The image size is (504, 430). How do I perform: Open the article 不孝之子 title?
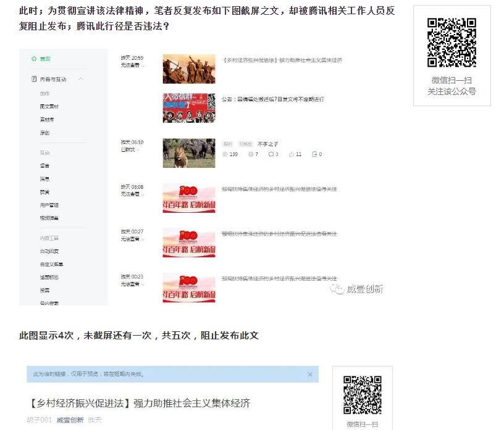[x=267, y=143]
